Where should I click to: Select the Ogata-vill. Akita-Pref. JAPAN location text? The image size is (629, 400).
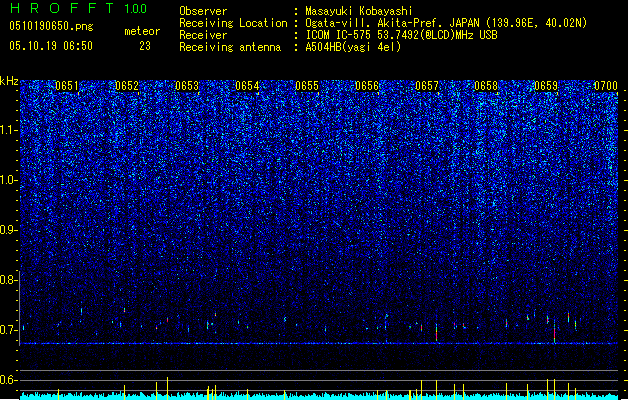446,23
